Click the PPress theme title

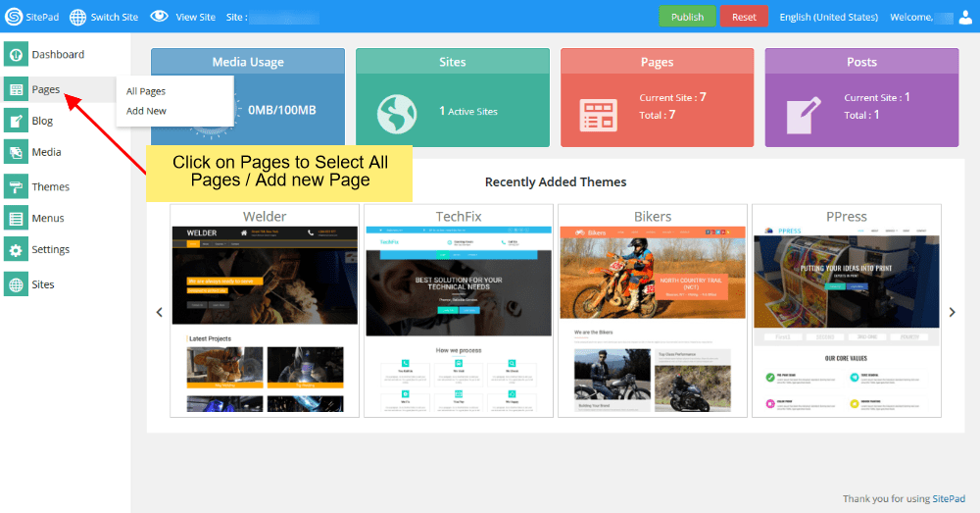point(847,217)
